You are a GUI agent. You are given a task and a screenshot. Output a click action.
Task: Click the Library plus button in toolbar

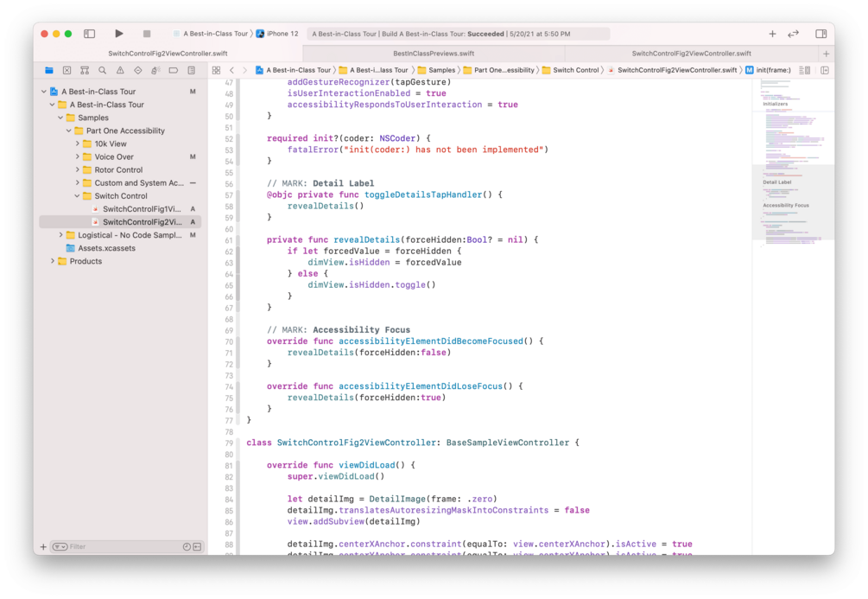772,34
